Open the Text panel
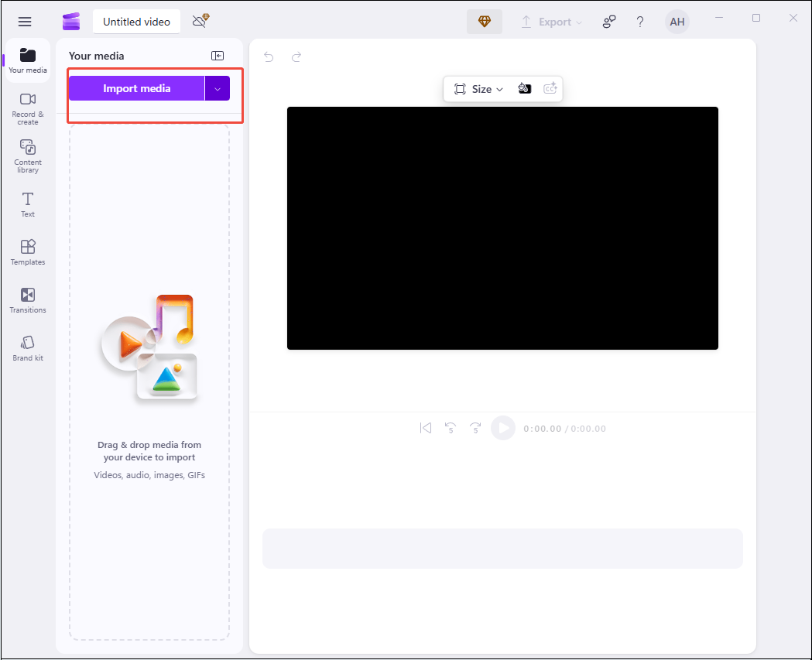The width and height of the screenshot is (812, 660). tap(27, 204)
